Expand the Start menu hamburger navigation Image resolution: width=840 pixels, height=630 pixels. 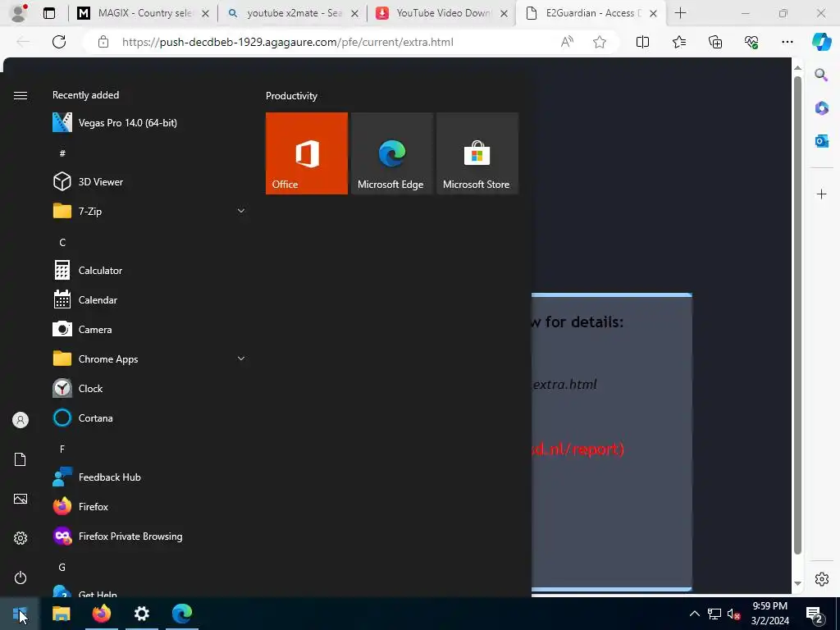pyautogui.click(x=21, y=95)
